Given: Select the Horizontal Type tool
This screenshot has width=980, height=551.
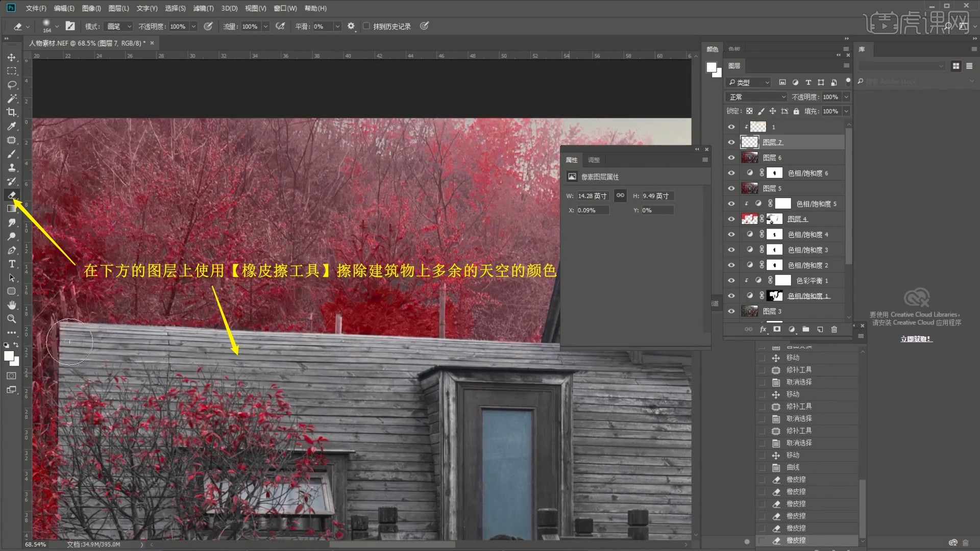Looking at the screenshot, I should point(12,264).
